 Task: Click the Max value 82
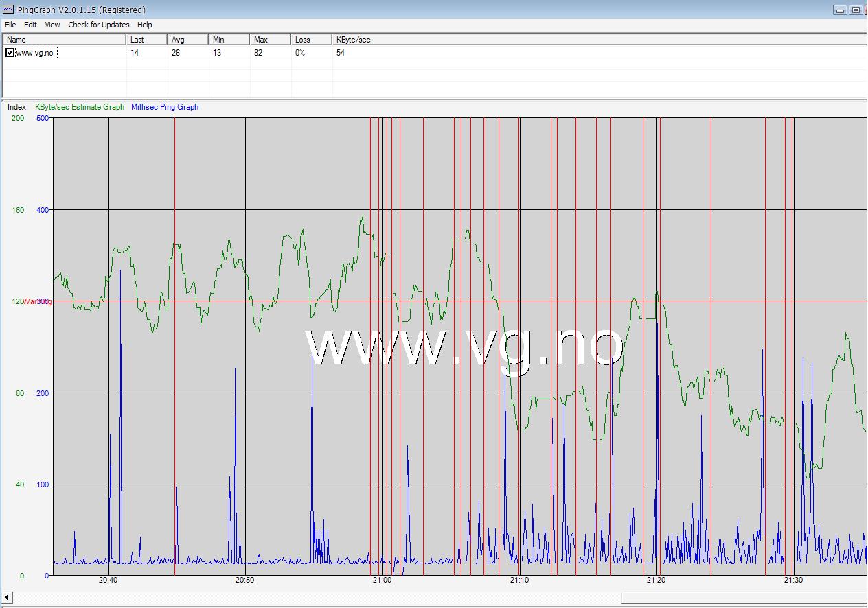(258, 53)
